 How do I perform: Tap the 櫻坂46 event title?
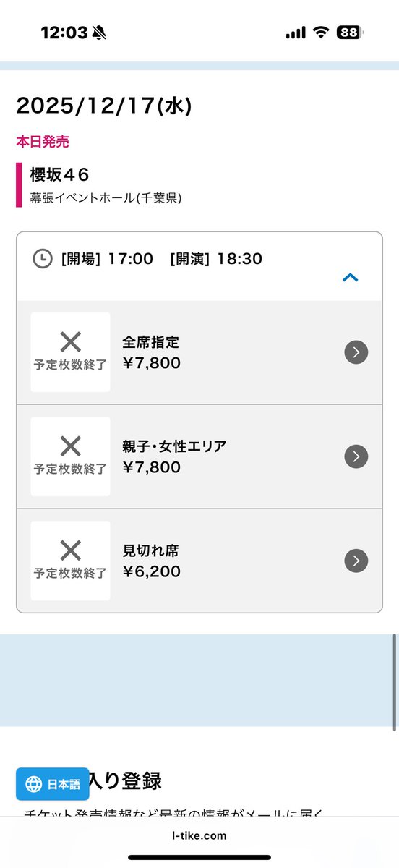[59, 174]
